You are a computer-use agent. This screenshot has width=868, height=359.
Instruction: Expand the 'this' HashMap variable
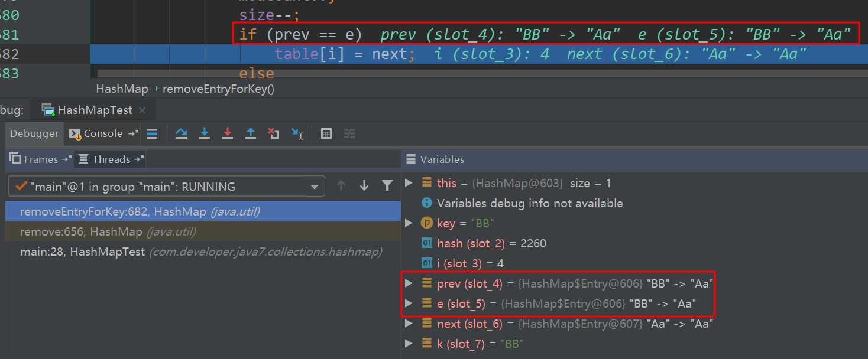[409, 183]
